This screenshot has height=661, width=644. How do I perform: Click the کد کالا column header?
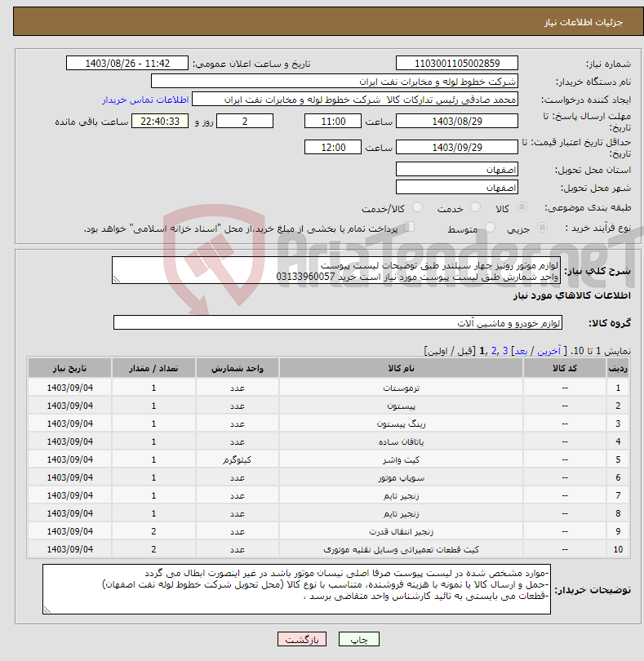pos(565,368)
